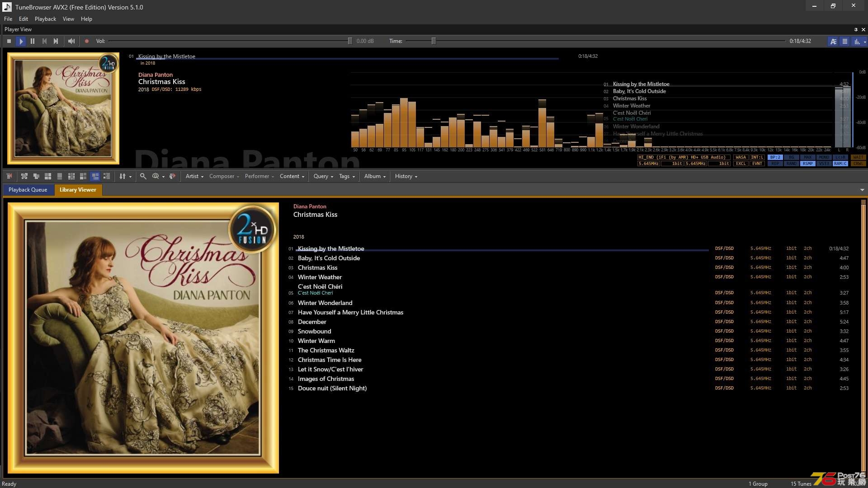Toggle the RAND shuffle indicator

[792, 164]
